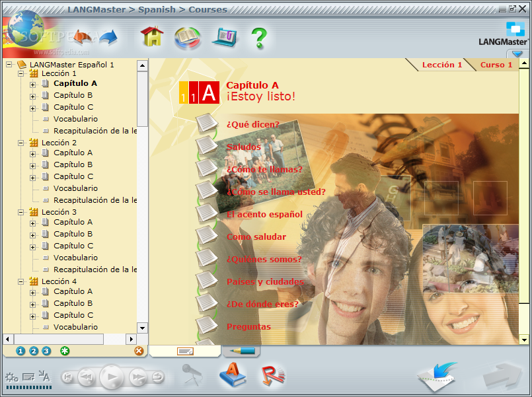Collapse the Lección 1 tree node
Viewport: 532px width, 397px height.
[20, 73]
